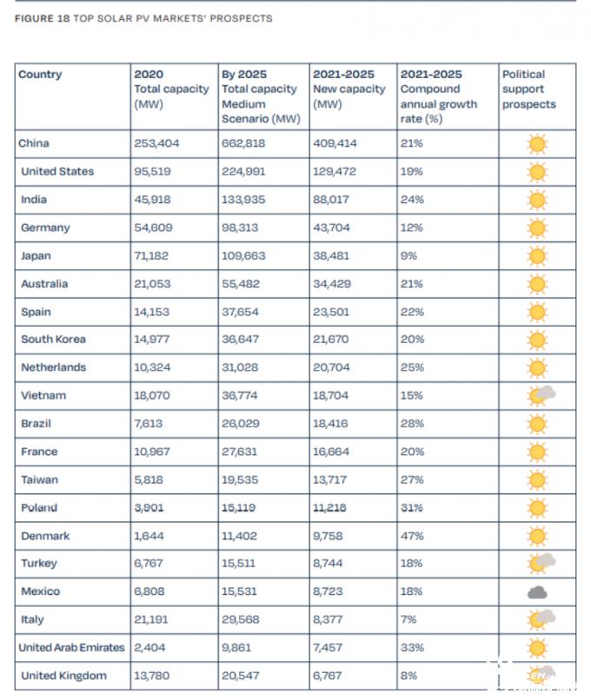Click the sun icon for Japan
Image resolution: width=591 pixels, height=700 pixels.
537,256
